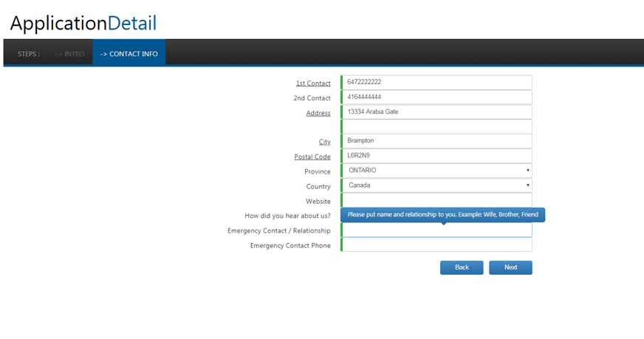The width and height of the screenshot is (644, 339).
Task: Click the Emergency Contact / Relationship label
Action: point(279,231)
